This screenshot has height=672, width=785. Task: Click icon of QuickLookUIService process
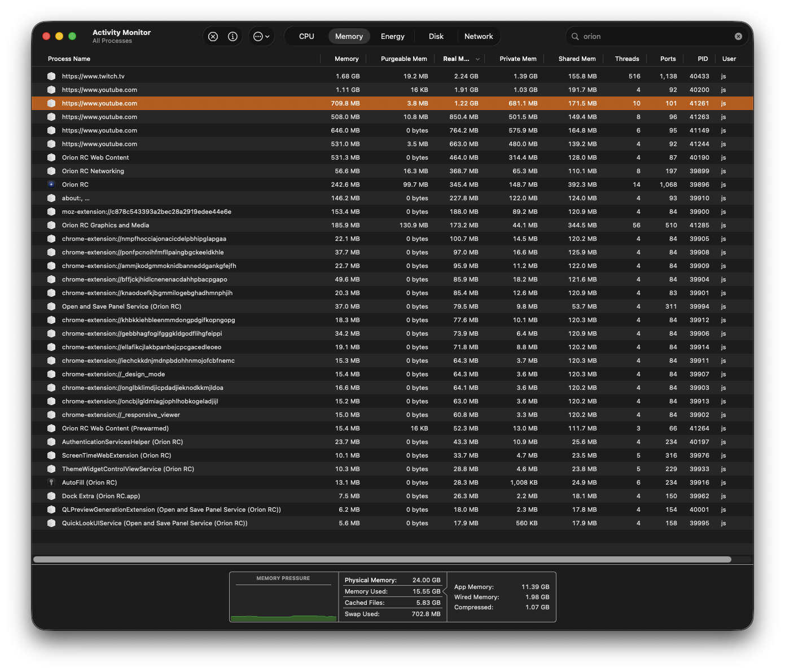(x=51, y=523)
